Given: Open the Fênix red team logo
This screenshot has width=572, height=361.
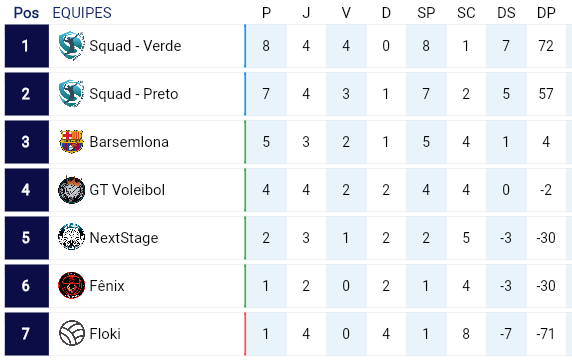Looking at the screenshot, I should (72, 286).
